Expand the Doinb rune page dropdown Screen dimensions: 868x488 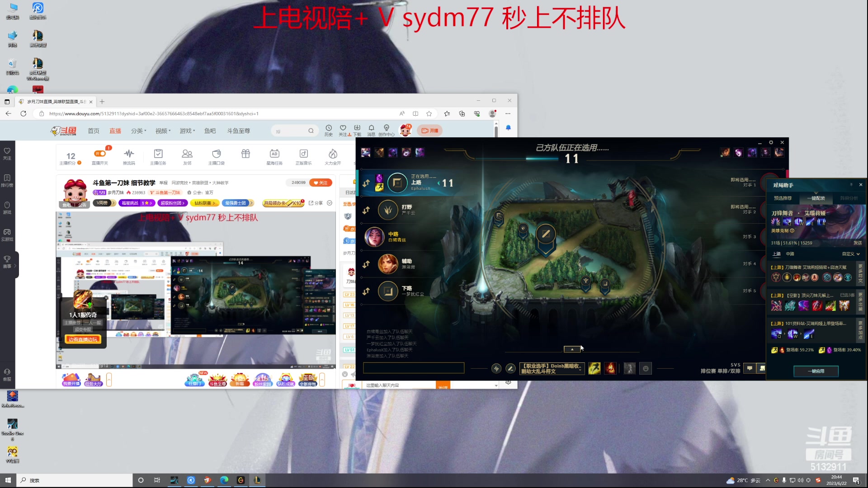tap(552, 369)
